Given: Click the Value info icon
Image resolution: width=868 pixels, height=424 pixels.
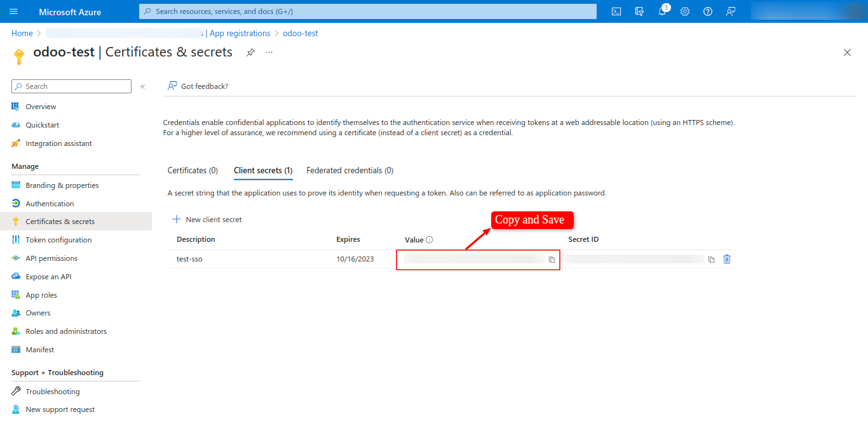Looking at the screenshot, I should [429, 240].
